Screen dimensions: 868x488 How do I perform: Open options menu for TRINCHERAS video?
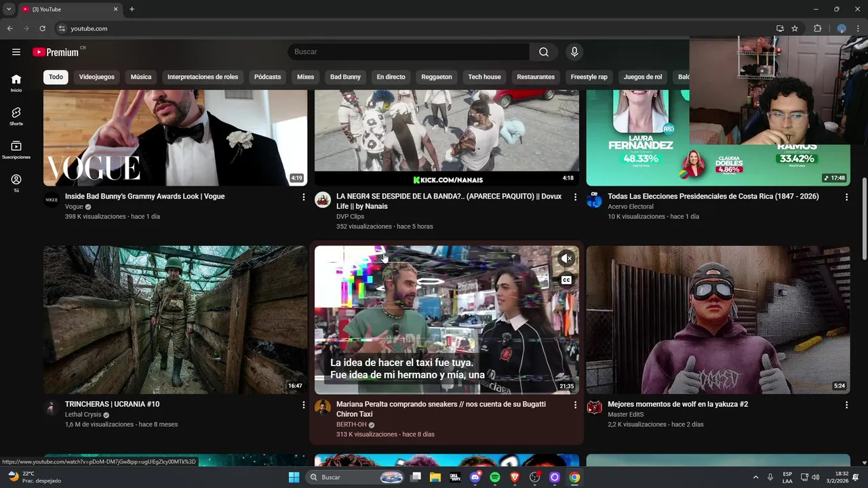point(303,405)
